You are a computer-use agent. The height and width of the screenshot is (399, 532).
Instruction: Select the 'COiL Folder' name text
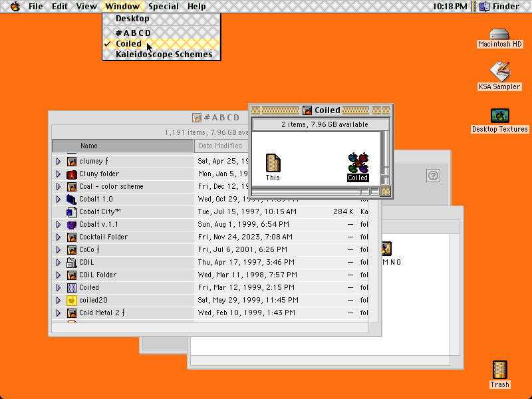coord(98,275)
